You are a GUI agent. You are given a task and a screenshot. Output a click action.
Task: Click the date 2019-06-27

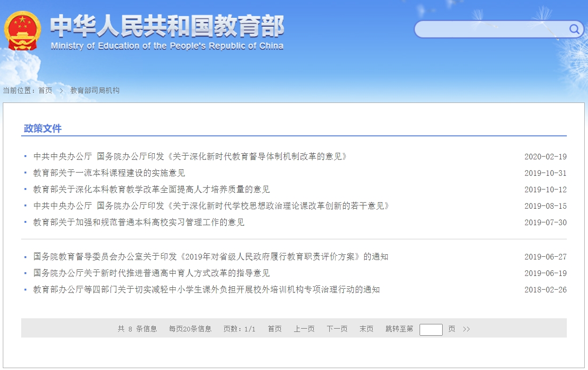pos(546,257)
